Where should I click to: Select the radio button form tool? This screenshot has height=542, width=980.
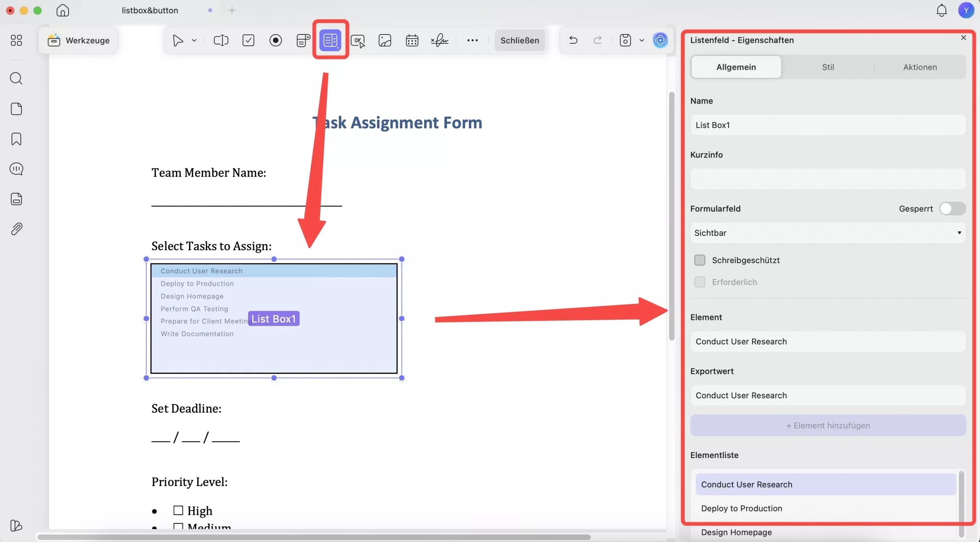(x=276, y=40)
